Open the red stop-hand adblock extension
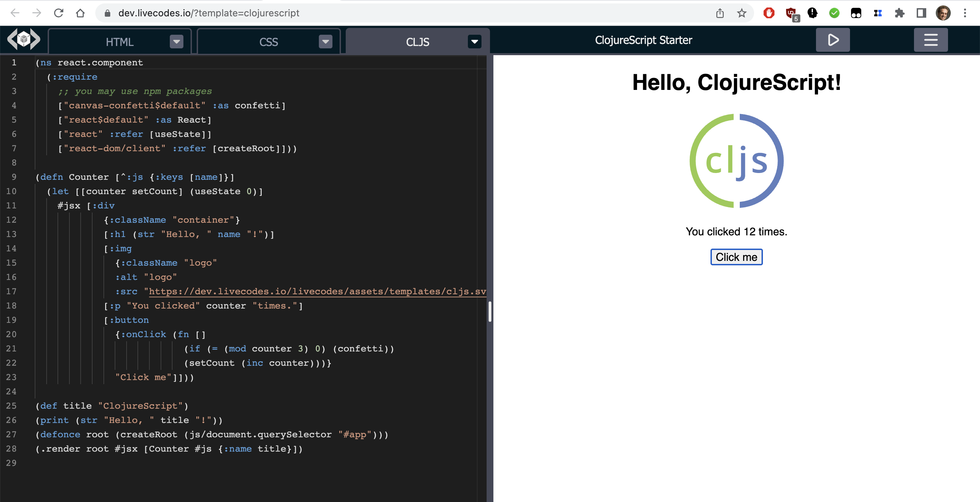Image resolution: width=980 pixels, height=502 pixels. point(769,13)
